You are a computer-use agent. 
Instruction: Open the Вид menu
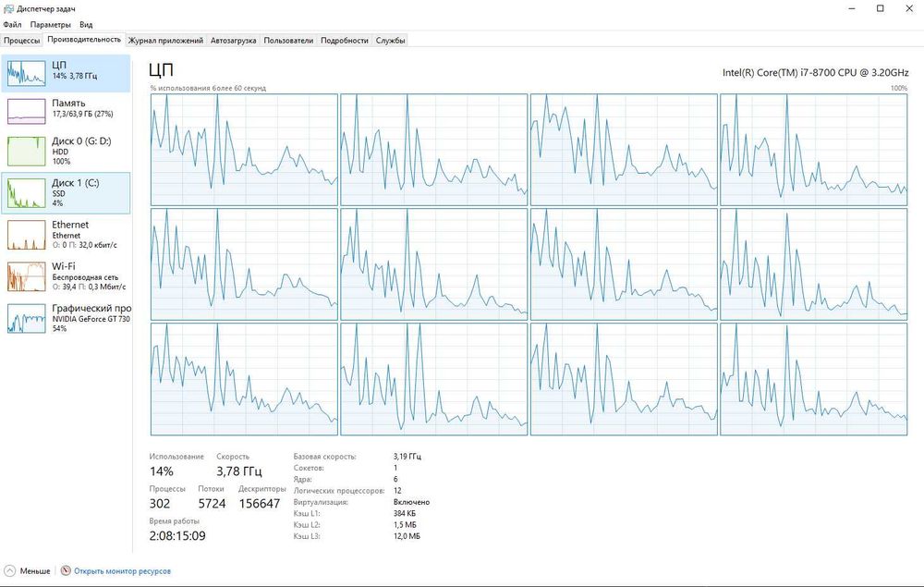point(86,25)
